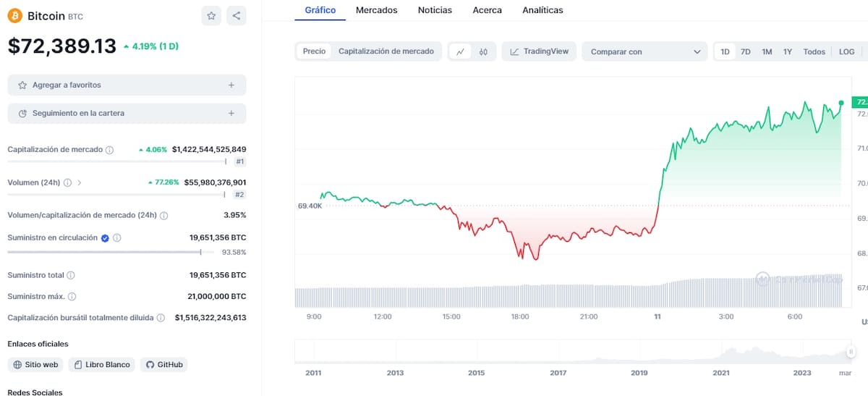Image resolution: width=868 pixels, height=396 pixels.
Task: Open the Comparar con dropdown
Action: (645, 51)
